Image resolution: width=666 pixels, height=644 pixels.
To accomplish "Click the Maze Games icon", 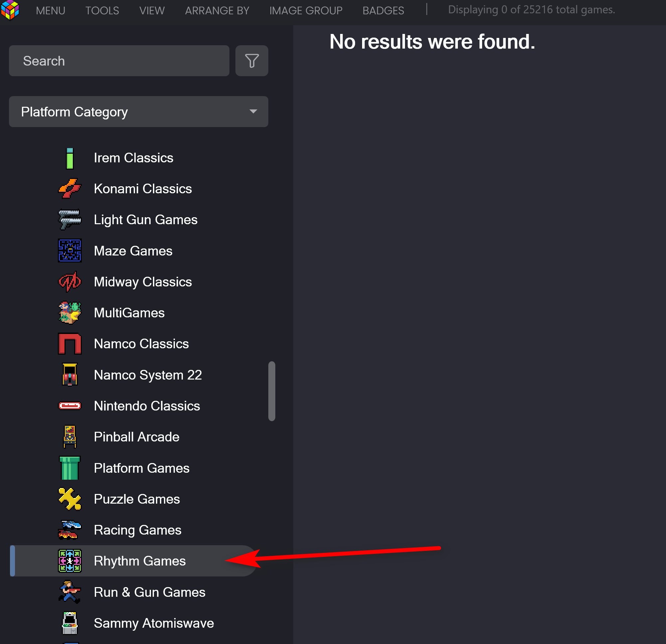I will tap(69, 250).
